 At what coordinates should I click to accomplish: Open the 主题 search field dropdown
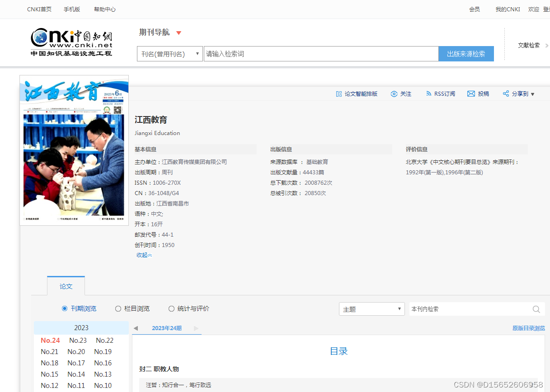click(371, 309)
